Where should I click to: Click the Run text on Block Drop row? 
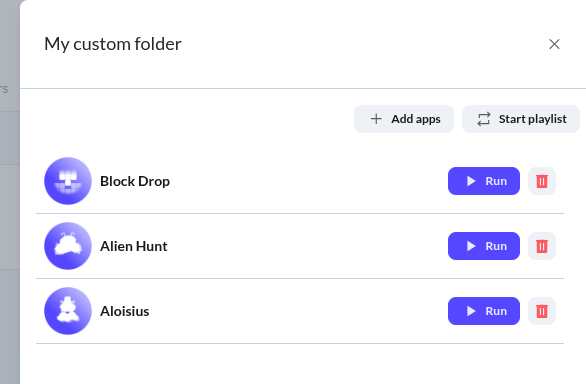(496, 181)
